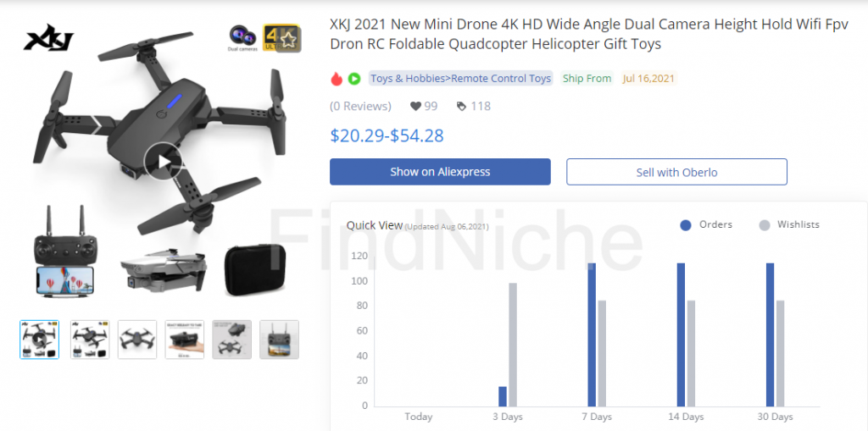Click the star favorite icon on image
868x431 pixels.
(288, 39)
